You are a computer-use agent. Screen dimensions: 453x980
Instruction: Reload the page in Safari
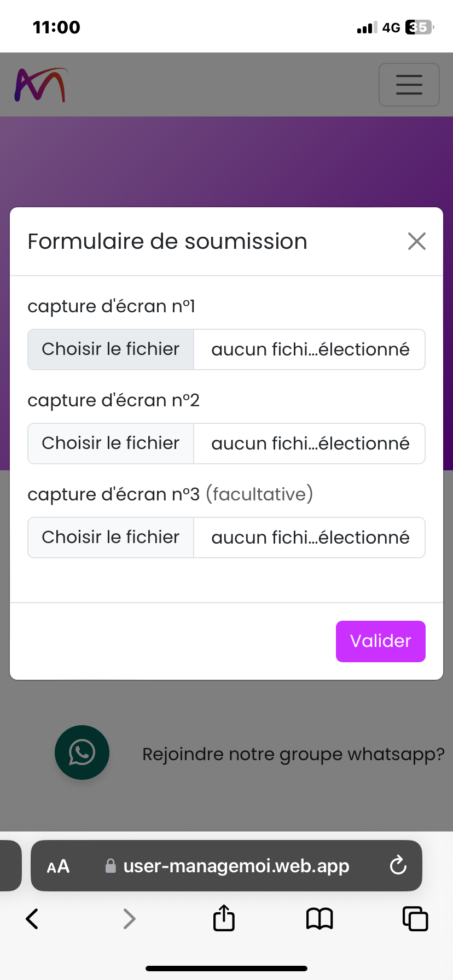pos(398,866)
